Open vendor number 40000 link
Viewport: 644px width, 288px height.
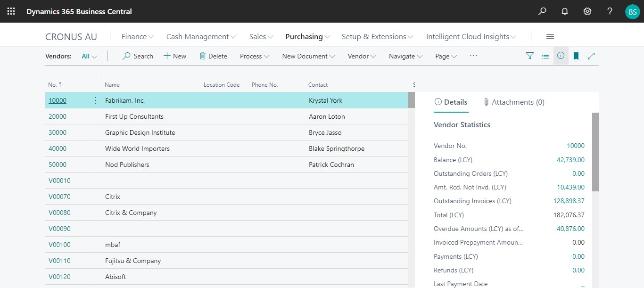(x=58, y=148)
